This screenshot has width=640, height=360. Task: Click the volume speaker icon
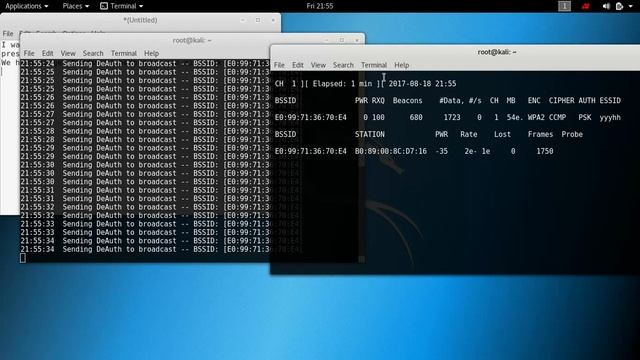pos(606,6)
